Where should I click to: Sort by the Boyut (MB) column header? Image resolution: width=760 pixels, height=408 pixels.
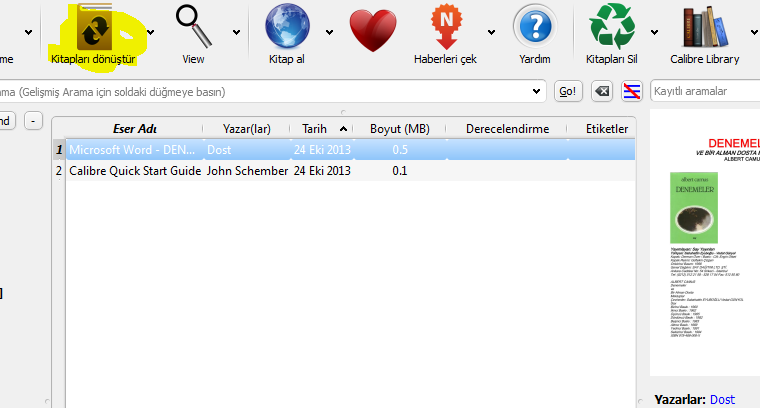point(400,129)
